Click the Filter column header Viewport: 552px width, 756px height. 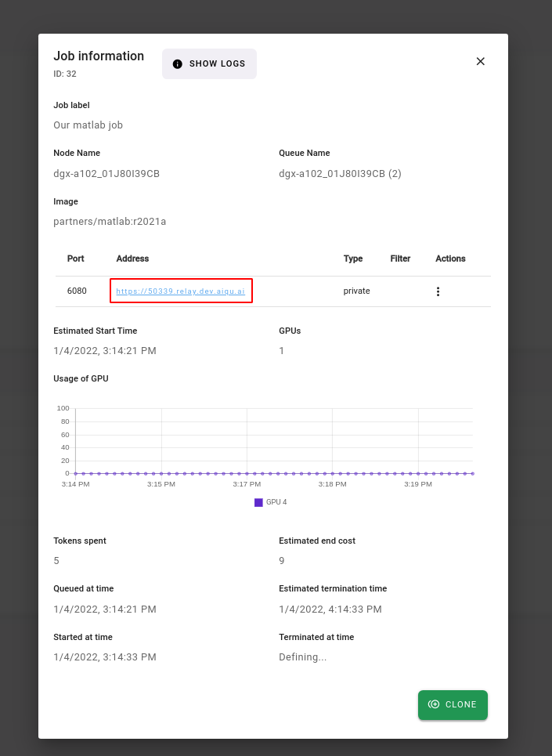(400, 259)
